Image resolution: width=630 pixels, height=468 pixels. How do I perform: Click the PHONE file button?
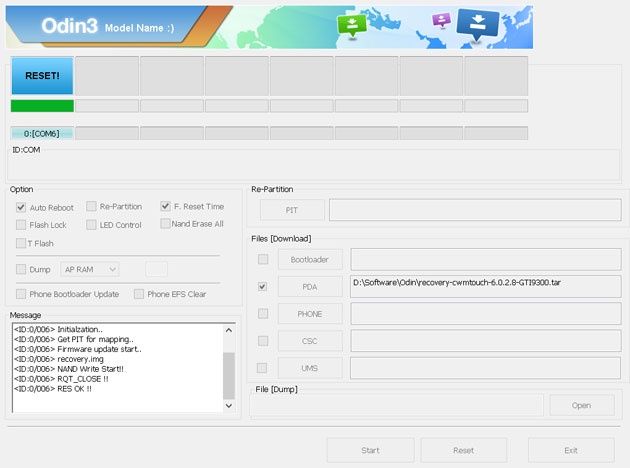[310, 314]
